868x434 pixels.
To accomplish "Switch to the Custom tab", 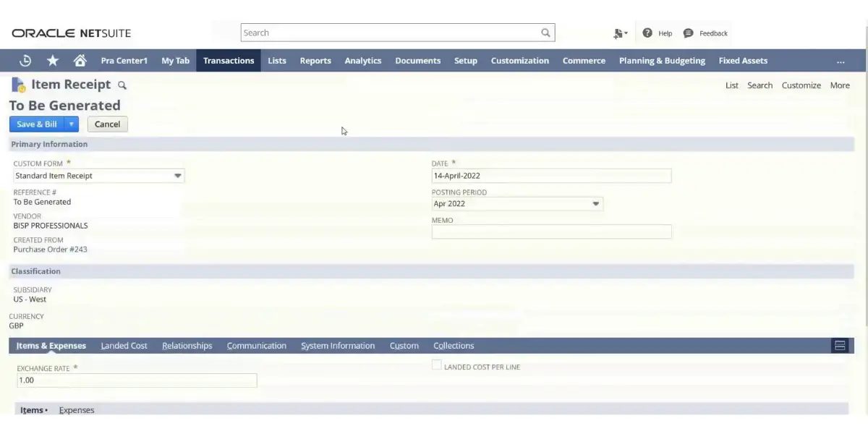I will (404, 346).
